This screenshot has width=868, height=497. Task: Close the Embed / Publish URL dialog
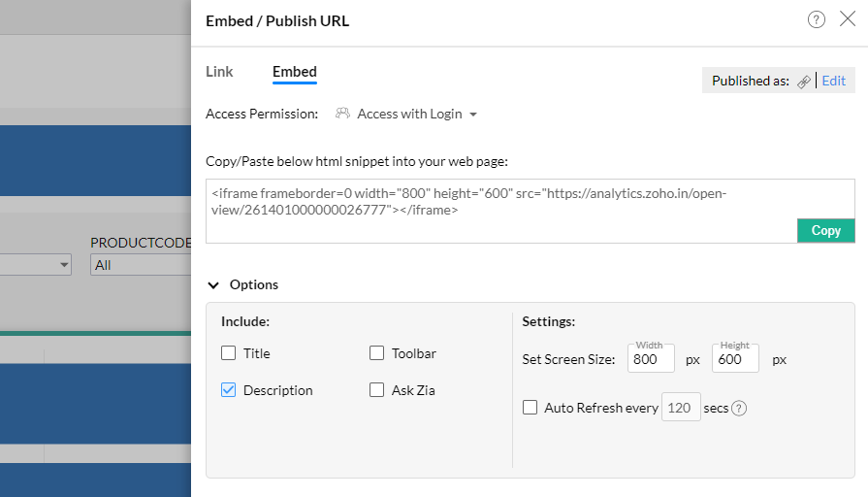tap(847, 19)
